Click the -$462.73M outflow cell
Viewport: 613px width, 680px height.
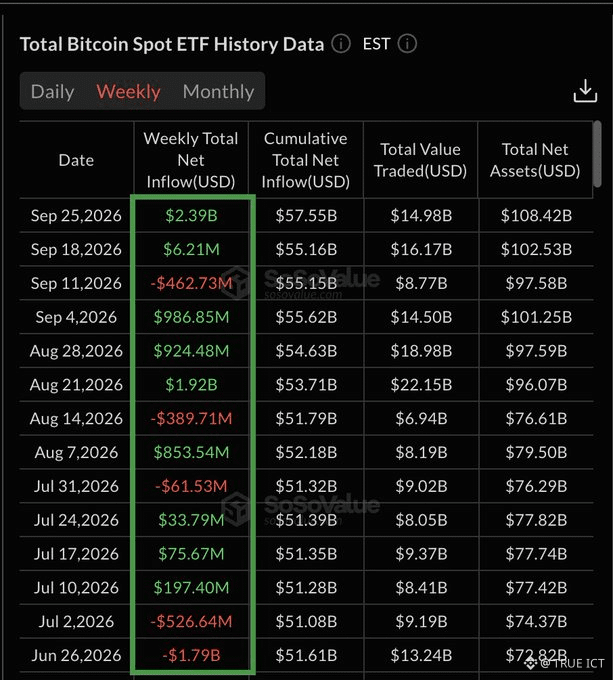[191, 283]
